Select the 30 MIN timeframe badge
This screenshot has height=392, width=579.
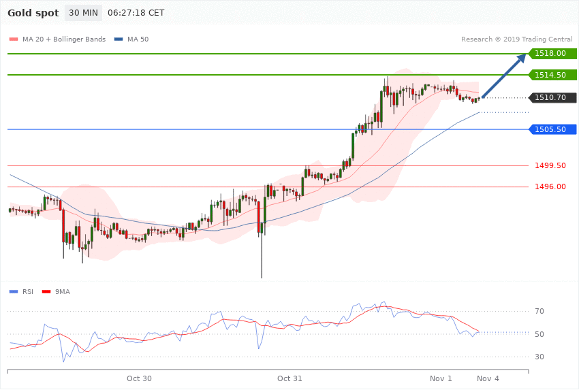pyautogui.click(x=84, y=13)
